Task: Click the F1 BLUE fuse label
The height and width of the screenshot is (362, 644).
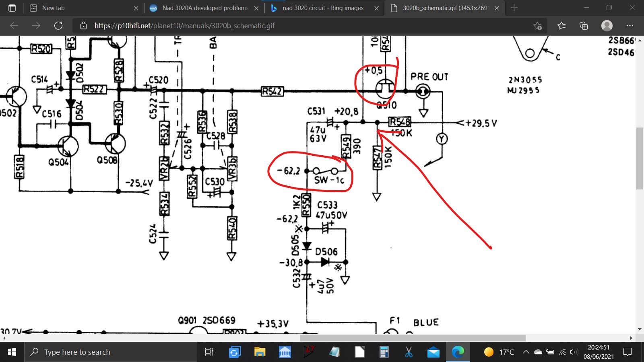Action: [414, 322]
